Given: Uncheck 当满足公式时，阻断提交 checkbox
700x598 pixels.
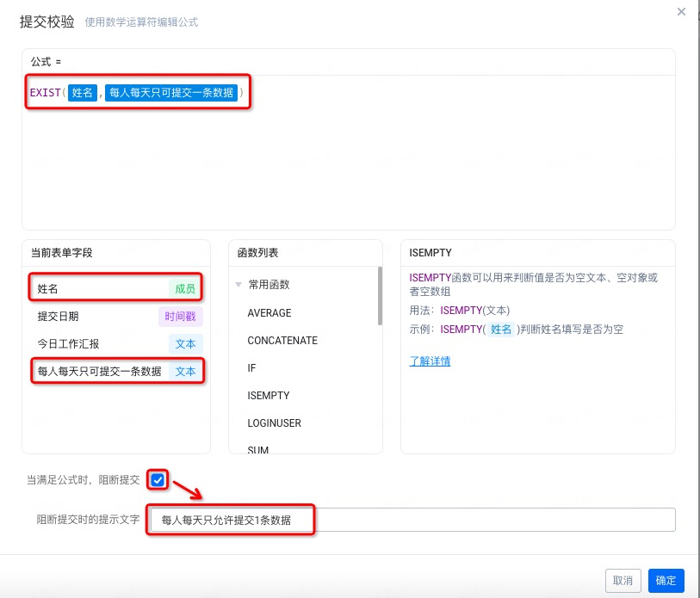Looking at the screenshot, I should [x=158, y=480].
